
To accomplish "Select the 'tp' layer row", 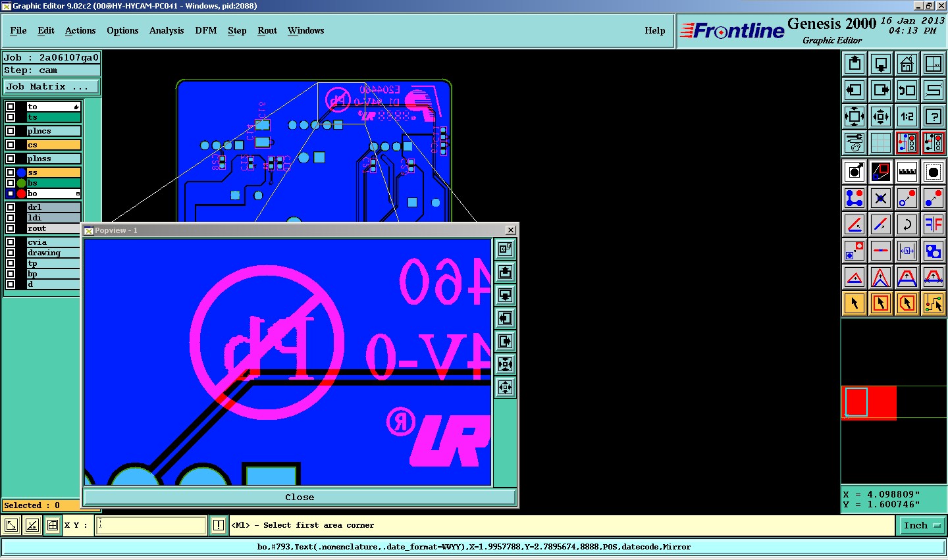I will click(43, 263).
